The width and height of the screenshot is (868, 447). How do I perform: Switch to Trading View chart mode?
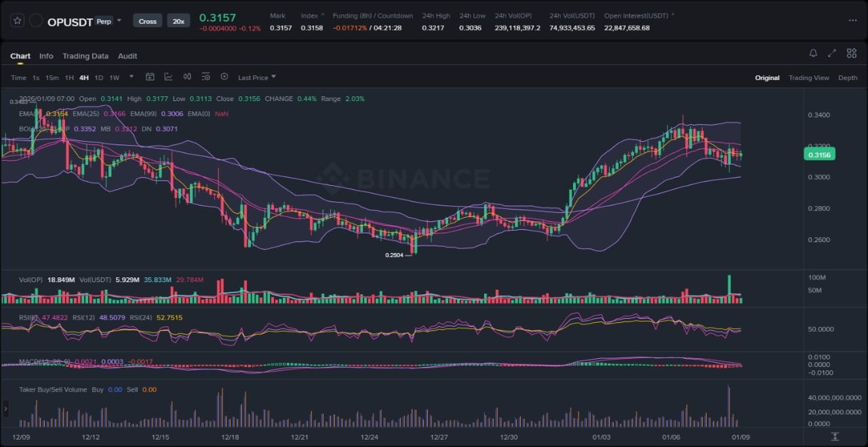(808, 78)
